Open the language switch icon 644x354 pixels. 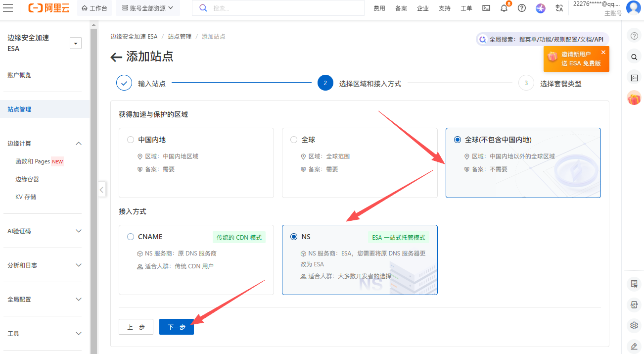tap(559, 8)
